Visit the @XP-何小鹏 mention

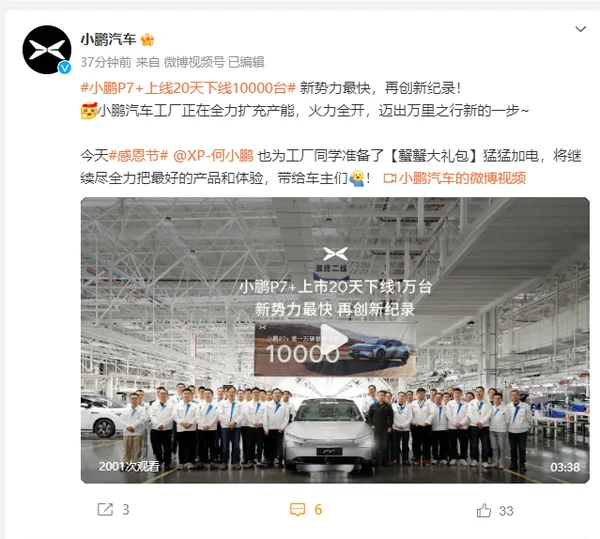click(213, 156)
